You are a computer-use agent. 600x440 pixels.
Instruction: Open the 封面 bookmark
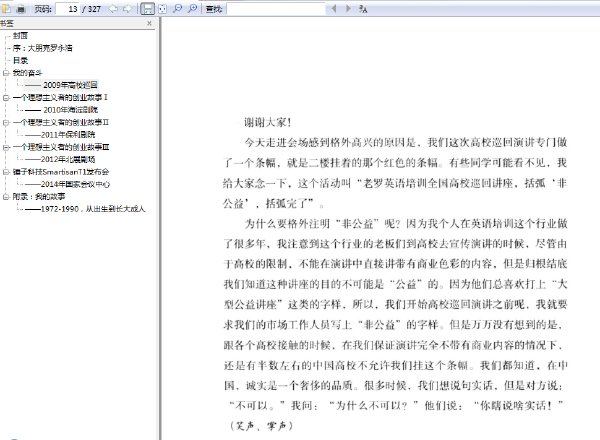tap(20, 36)
